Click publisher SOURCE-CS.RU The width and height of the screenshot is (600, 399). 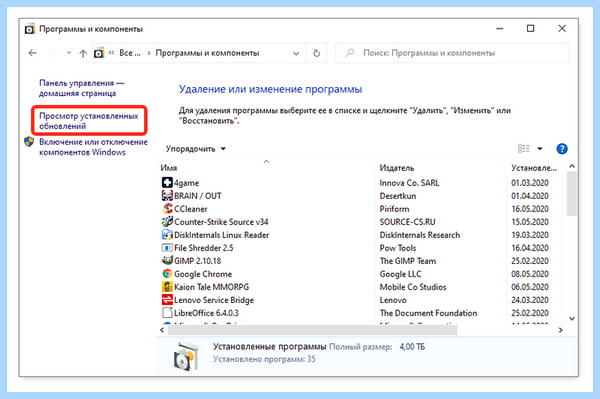[x=407, y=222]
